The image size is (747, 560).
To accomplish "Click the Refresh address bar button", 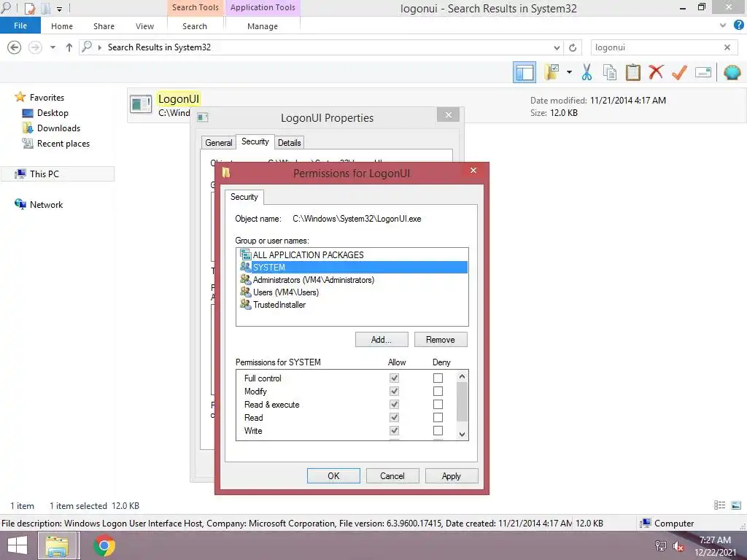I will [x=573, y=47].
